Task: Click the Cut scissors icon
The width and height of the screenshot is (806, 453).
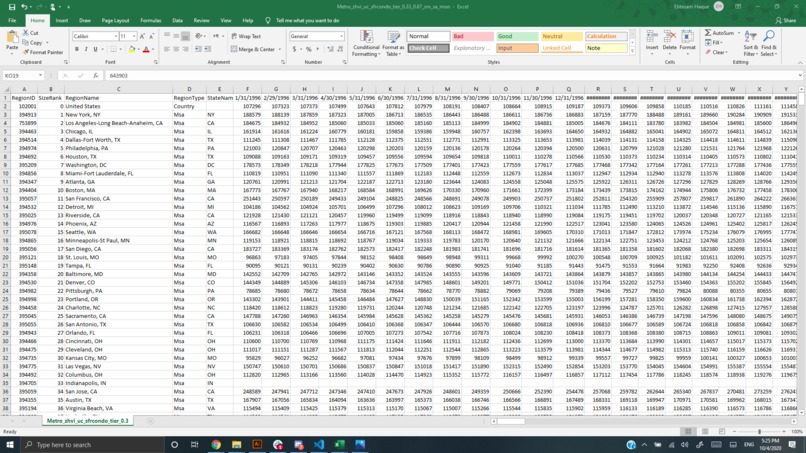Action: pos(26,33)
